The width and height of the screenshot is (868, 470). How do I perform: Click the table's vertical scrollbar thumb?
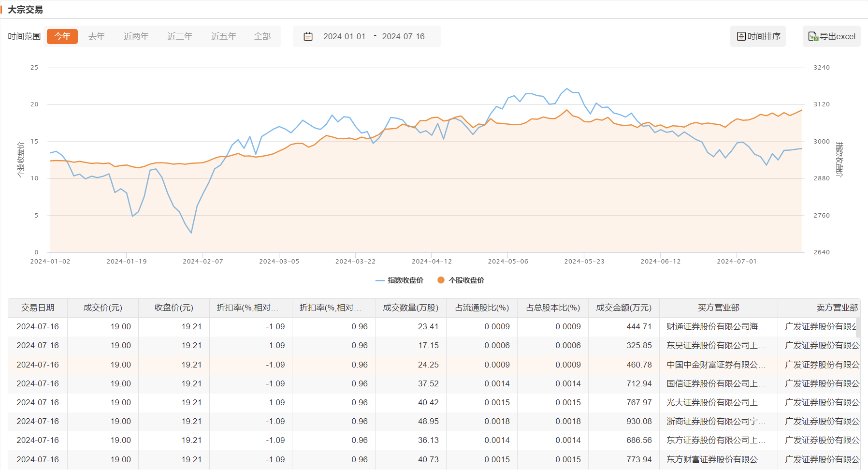(x=858, y=327)
